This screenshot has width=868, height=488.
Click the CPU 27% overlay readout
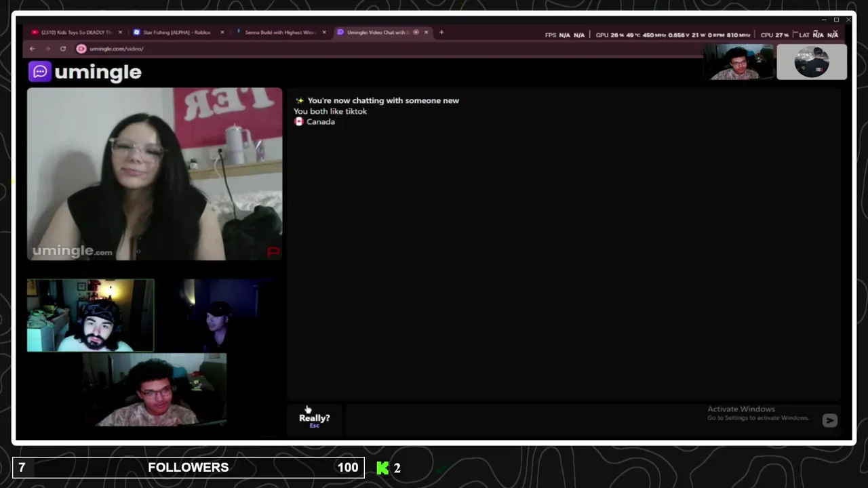click(x=774, y=35)
